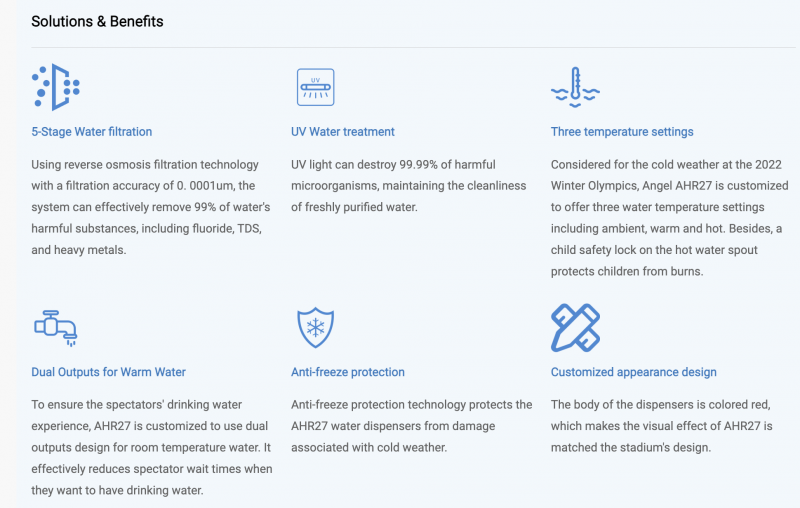The image size is (800, 508).
Task: Click the anti-freeze technology description text
Action: 412,426
